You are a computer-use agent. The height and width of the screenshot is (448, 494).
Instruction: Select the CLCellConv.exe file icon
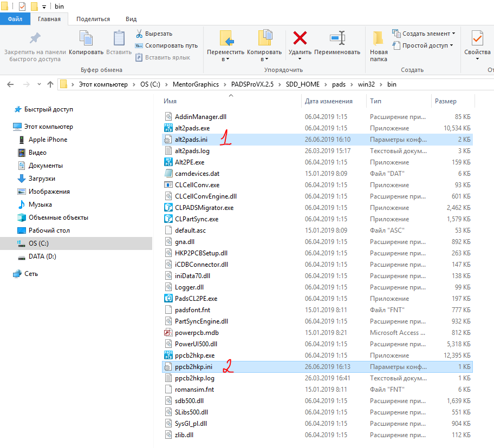168,185
